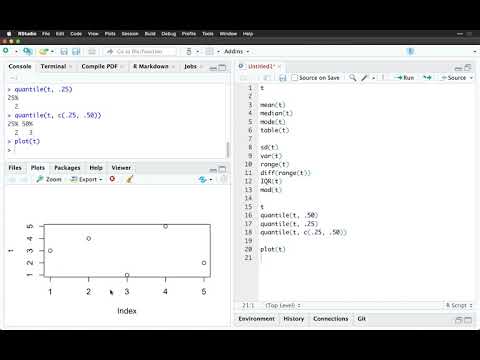Screen dimensions: 480x360
Task: Click the Save All icon
Action: (x=76, y=52)
